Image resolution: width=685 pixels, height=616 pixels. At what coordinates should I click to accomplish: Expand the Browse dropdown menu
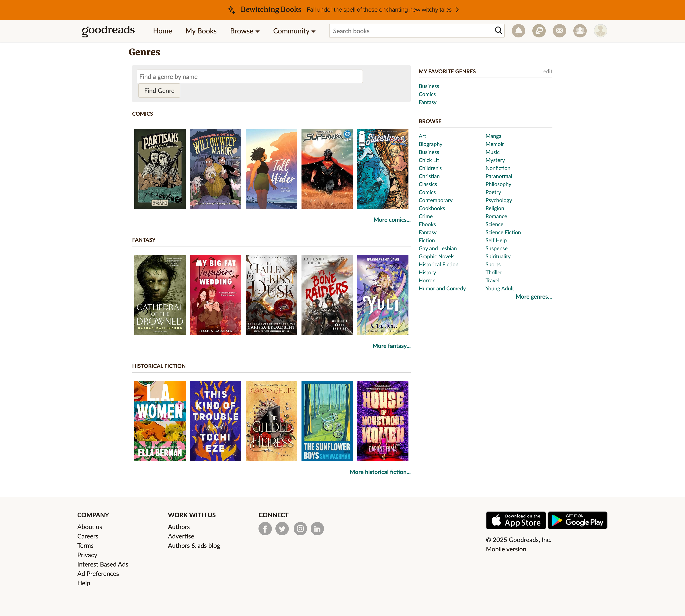[x=245, y=31]
